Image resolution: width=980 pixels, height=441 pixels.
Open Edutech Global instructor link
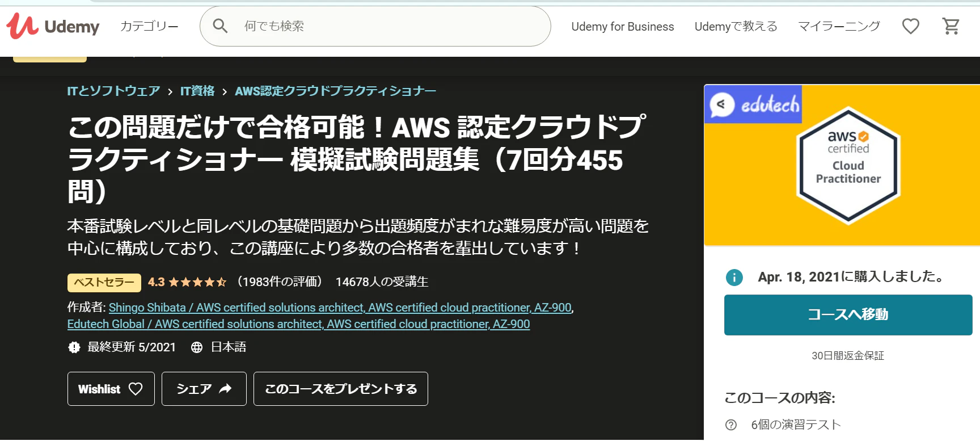299,324
